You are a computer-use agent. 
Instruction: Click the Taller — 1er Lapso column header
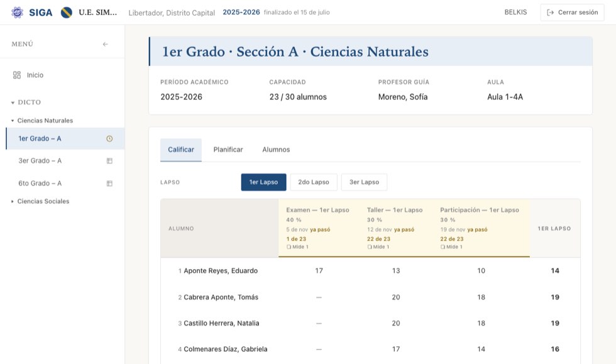point(395,211)
